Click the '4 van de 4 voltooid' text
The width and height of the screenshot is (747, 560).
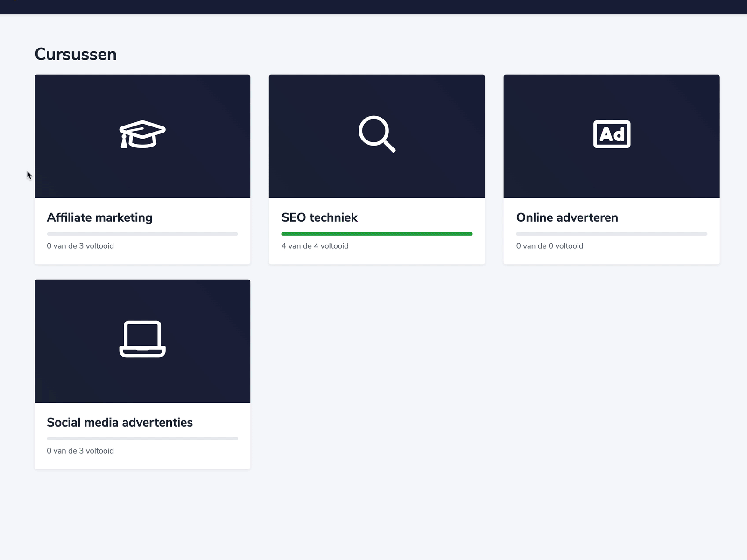(315, 246)
